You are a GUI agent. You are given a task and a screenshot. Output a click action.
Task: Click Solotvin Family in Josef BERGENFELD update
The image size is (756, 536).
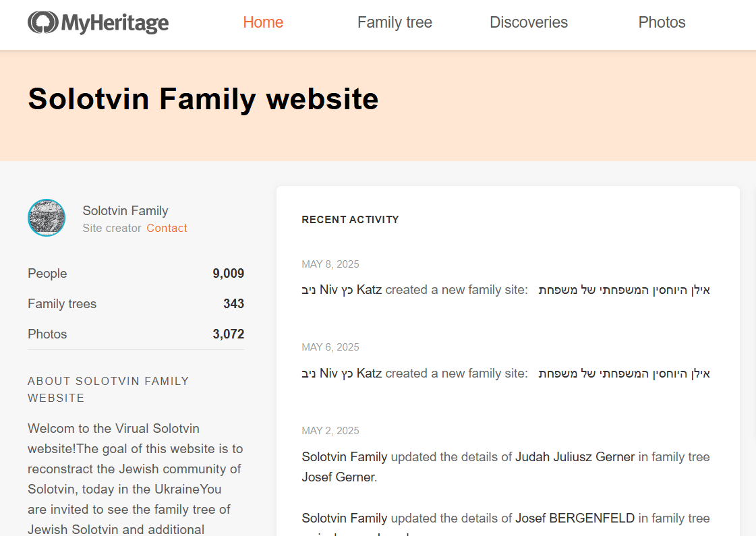[344, 518]
